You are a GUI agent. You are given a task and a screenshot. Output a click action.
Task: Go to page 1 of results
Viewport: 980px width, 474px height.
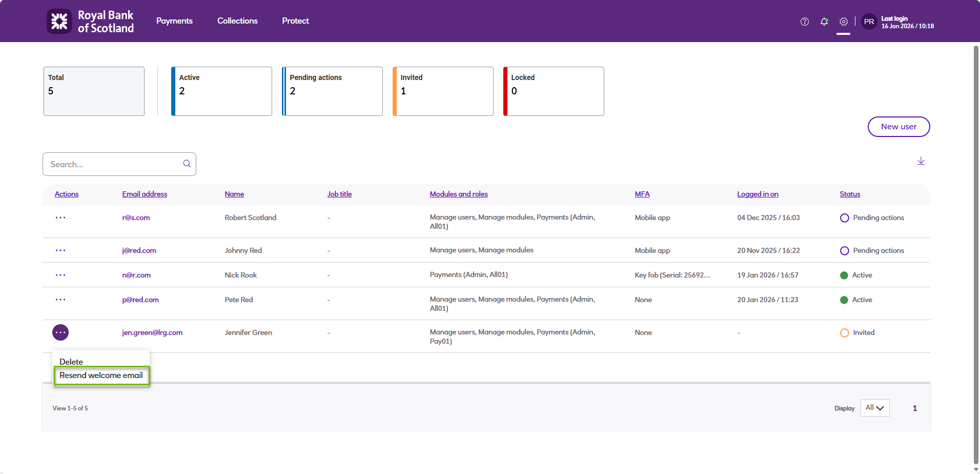tap(914, 408)
